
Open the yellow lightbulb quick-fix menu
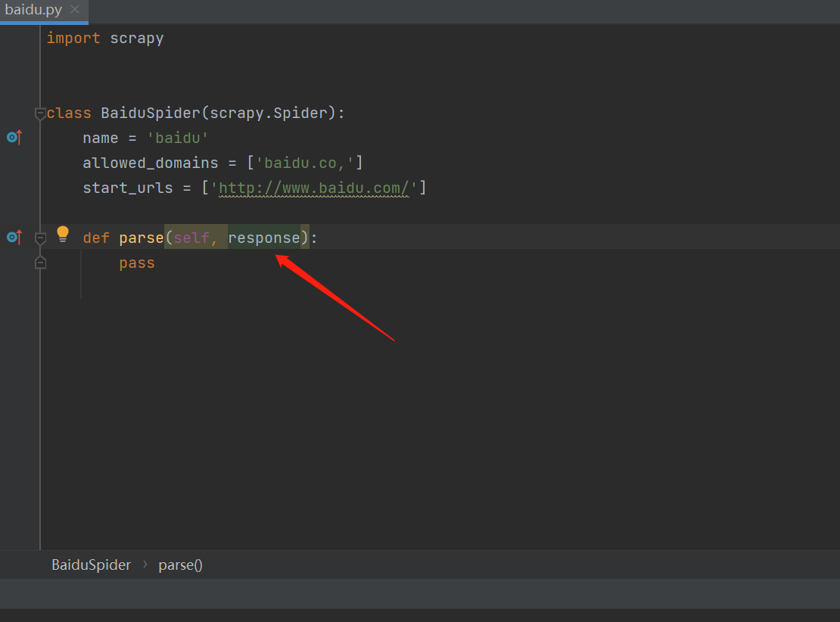pos(63,234)
